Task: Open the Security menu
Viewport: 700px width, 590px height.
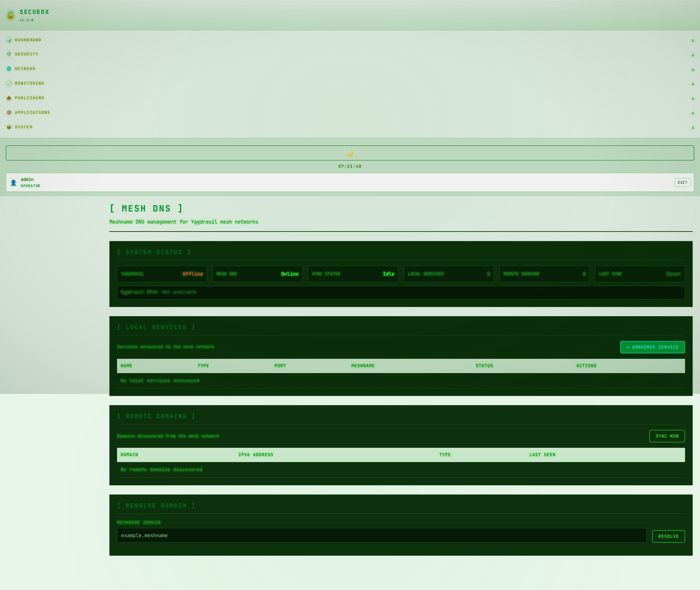Action: tap(27, 54)
